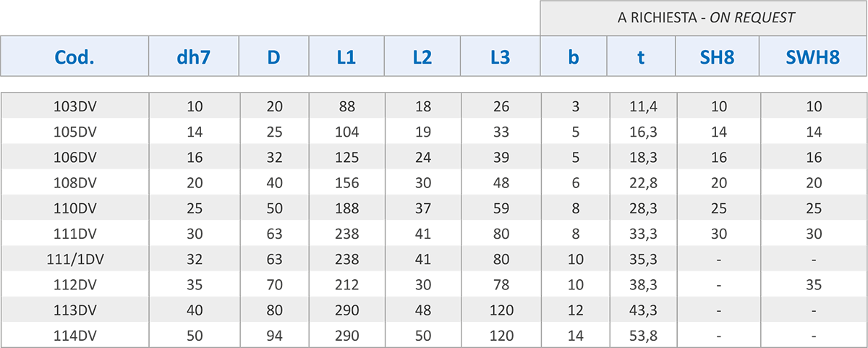Image resolution: width=868 pixels, height=348 pixels.
Task: Click product code 111/1DV
Action: (75, 260)
